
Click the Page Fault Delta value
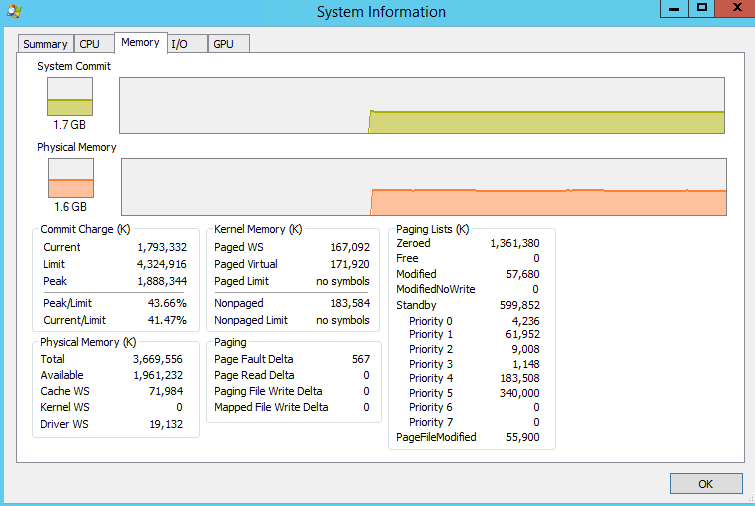(x=360, y=359)
